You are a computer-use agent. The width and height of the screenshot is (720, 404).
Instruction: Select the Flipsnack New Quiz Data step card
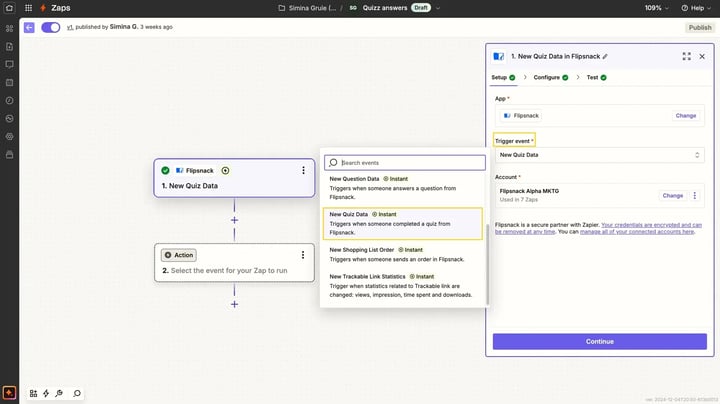(x=234, y=178)
